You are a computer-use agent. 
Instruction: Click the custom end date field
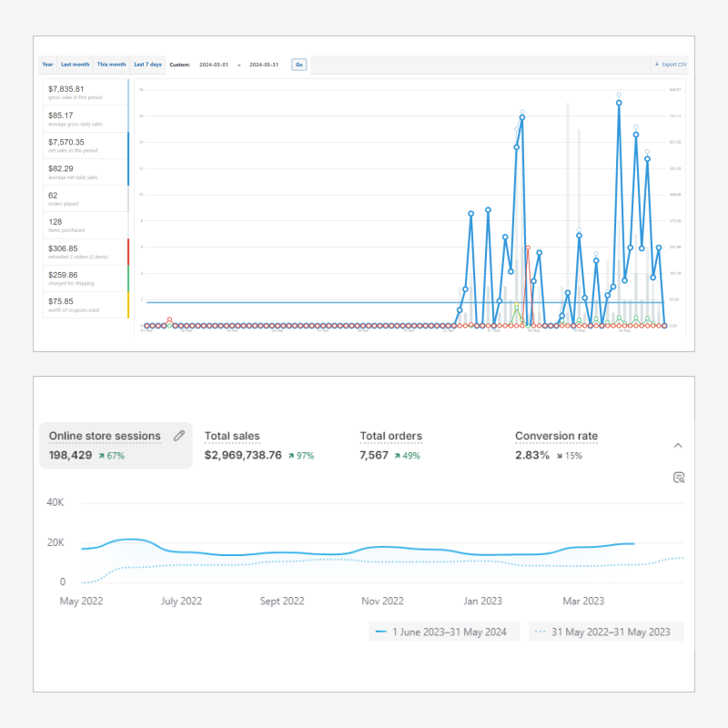[262, 65]
